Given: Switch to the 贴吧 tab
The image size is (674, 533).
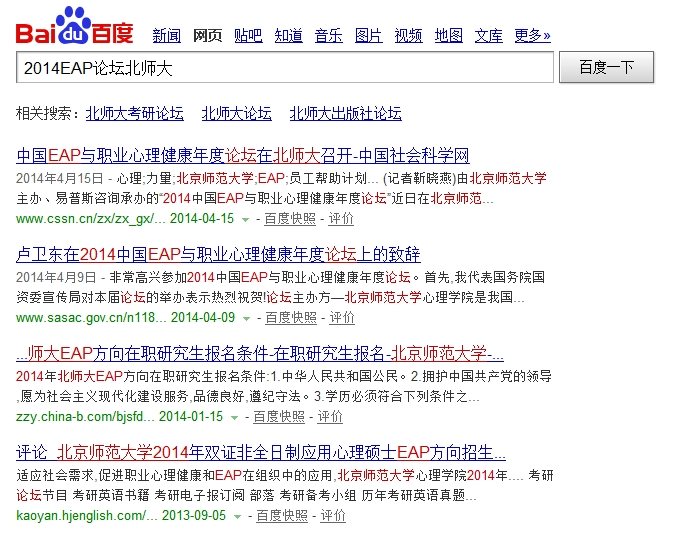Looking at the screenshot, I should (248, 36).
